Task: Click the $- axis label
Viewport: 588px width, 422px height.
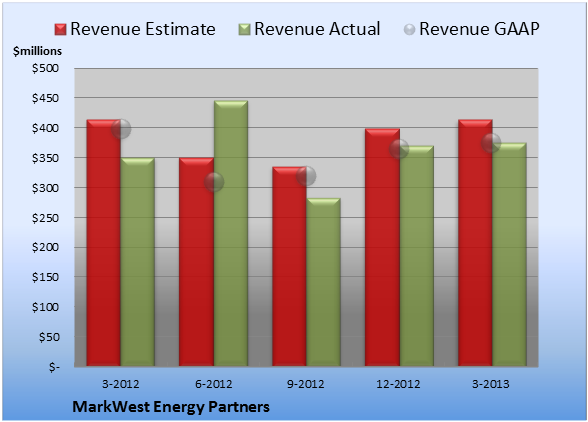Action: 54,367
